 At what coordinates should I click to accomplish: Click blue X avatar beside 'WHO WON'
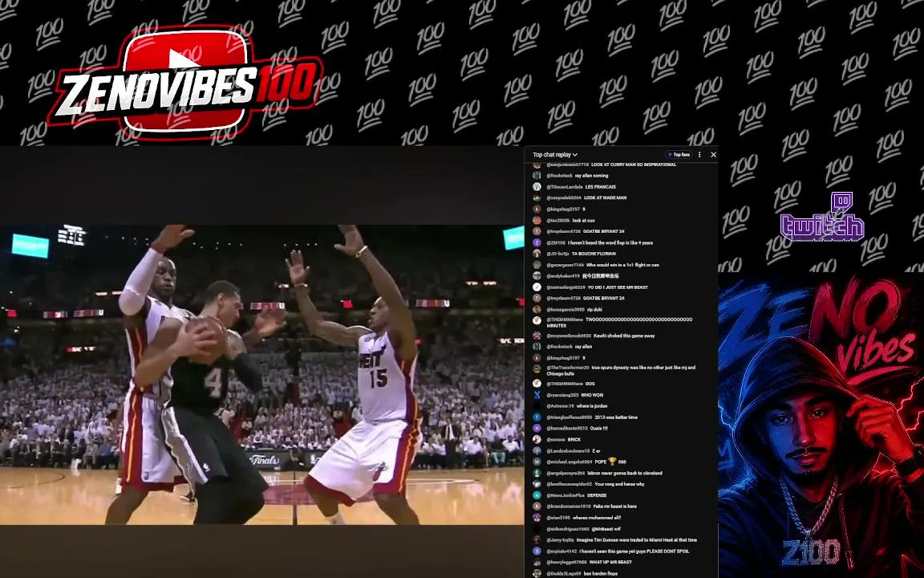point(537,395)
